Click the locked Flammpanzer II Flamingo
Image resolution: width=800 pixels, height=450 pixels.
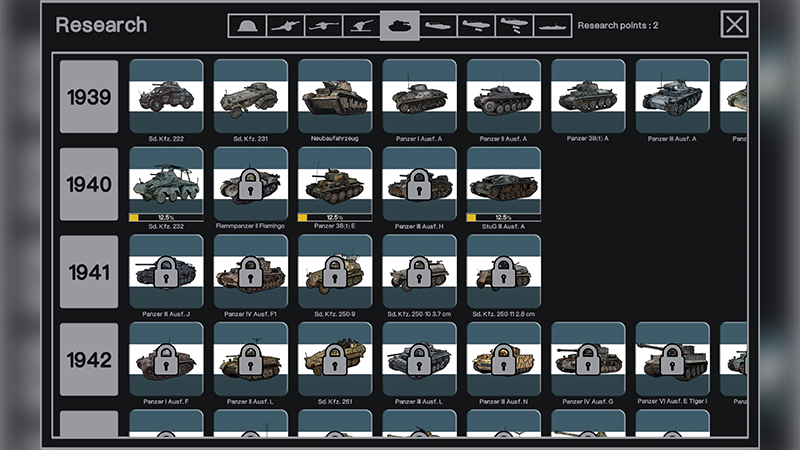tap(251, 184)
